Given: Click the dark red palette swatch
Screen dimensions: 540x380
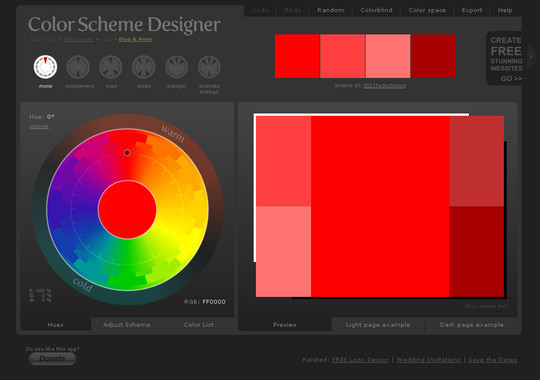Looking at the screenshot, I should coord(433,56).
